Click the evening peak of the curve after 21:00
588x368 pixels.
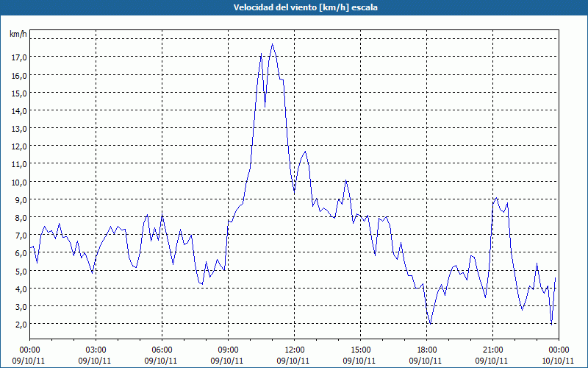coord(496,198)
